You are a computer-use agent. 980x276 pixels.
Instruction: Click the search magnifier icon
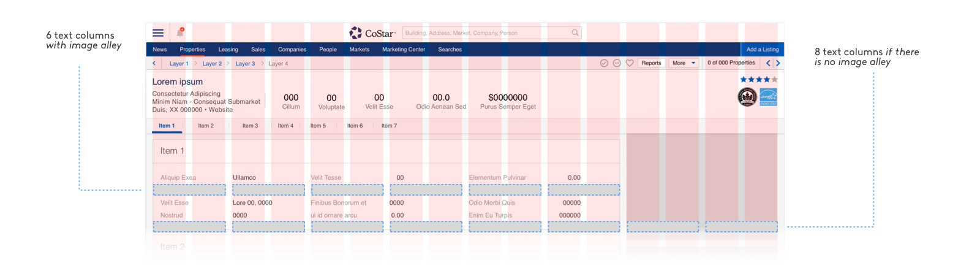click(x=575, y=33)
